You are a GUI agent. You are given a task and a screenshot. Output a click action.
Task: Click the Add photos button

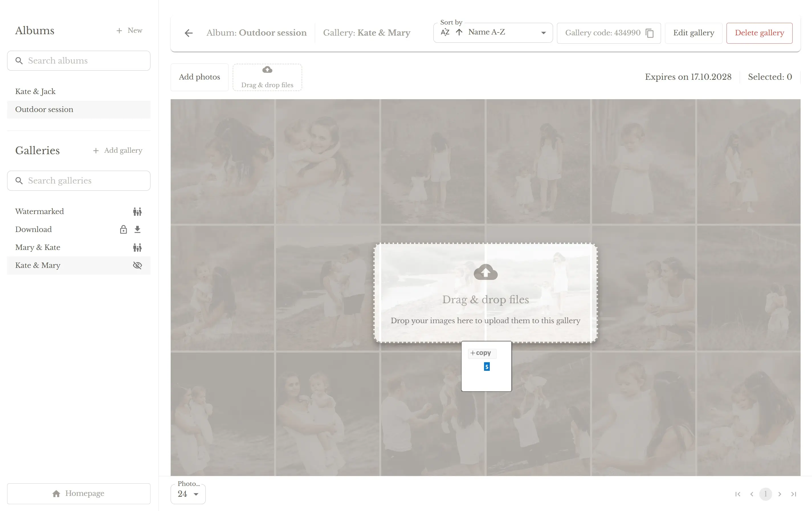coord(199,77)
